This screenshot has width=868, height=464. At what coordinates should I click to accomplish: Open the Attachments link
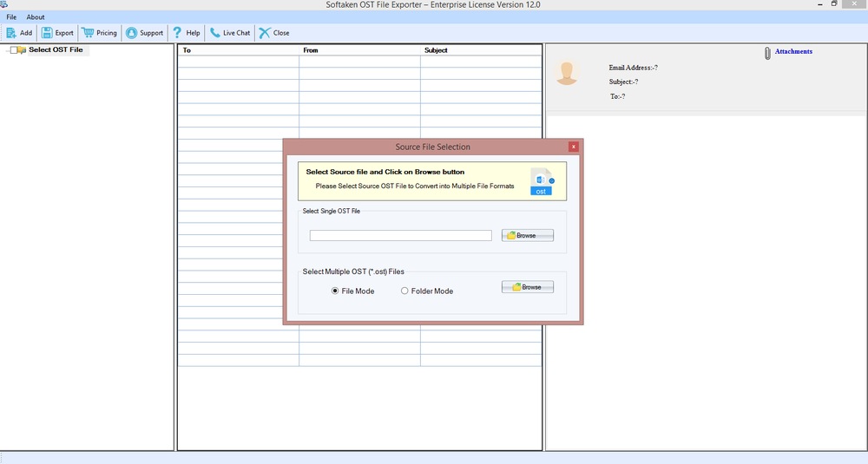793,51
